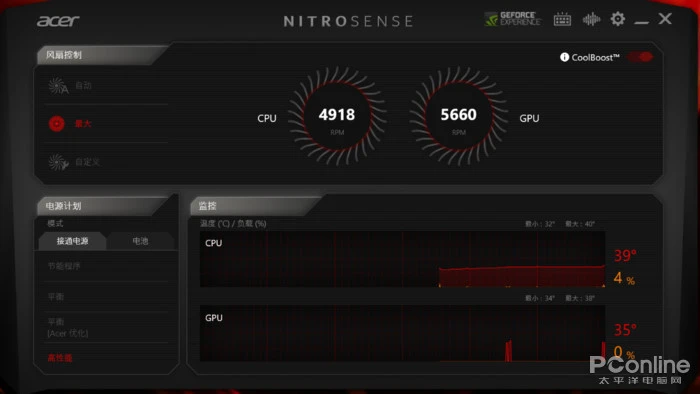Viewport: 700px width, 394px height.
Task: Click the CPU fan RPM dial
Action: point(337,117)
